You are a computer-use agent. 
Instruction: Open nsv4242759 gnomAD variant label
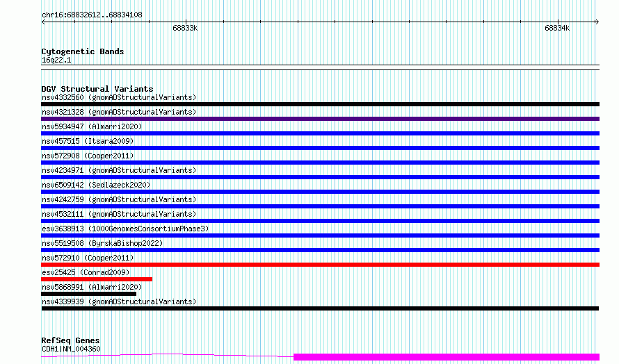coord(119,199)
